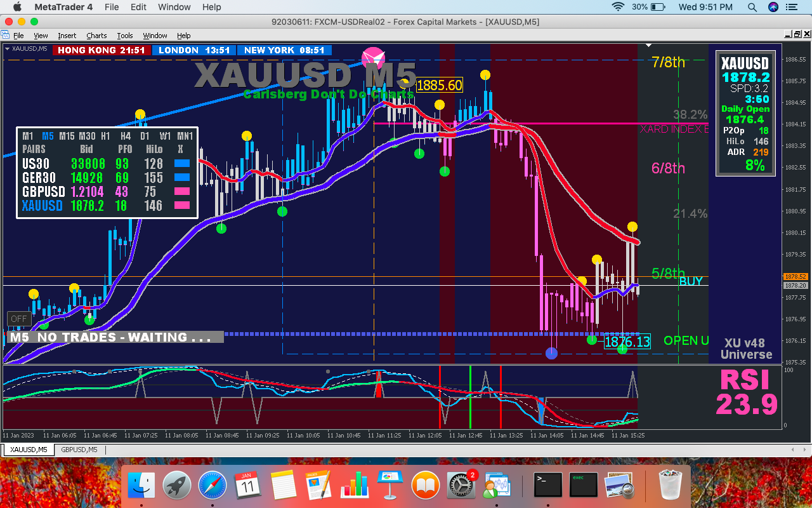Click the pink swatch in the GBPUSD row
Screen dimensions: 812x508
(x=182, y=191)
